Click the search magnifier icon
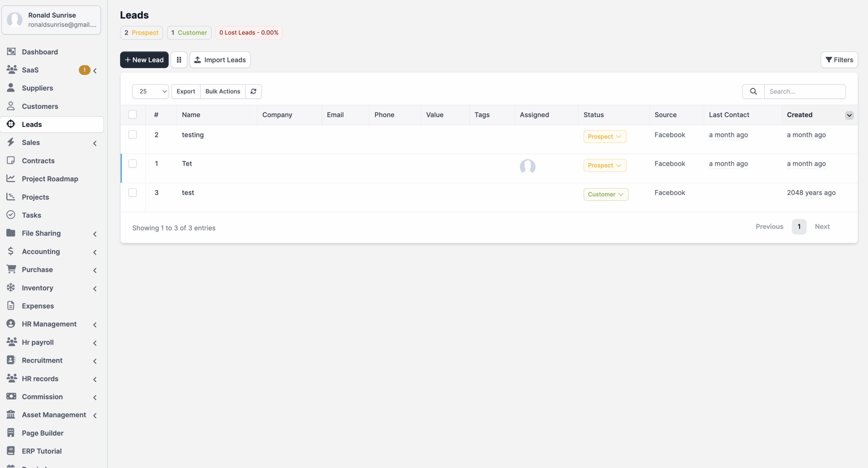The height and width of the screenshot is (468, 868). (x=753, y=91)
